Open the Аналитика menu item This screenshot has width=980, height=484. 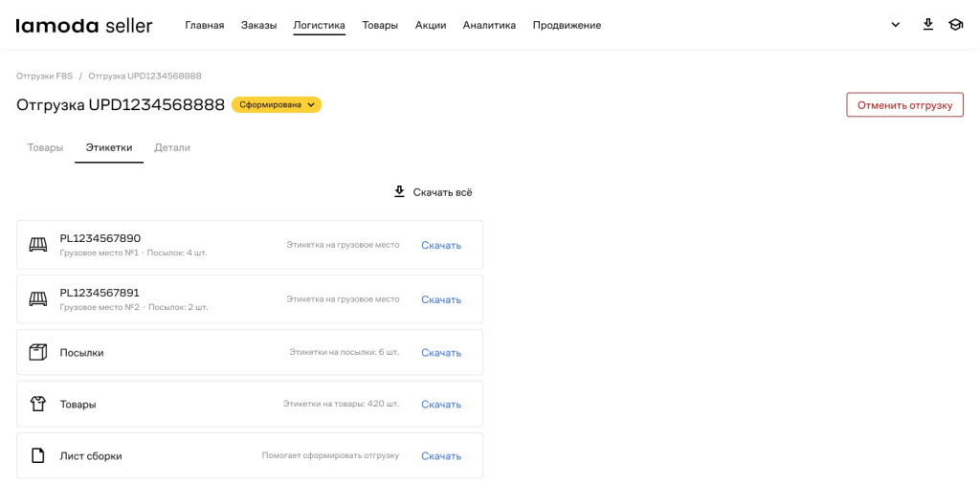click(489, 26)
